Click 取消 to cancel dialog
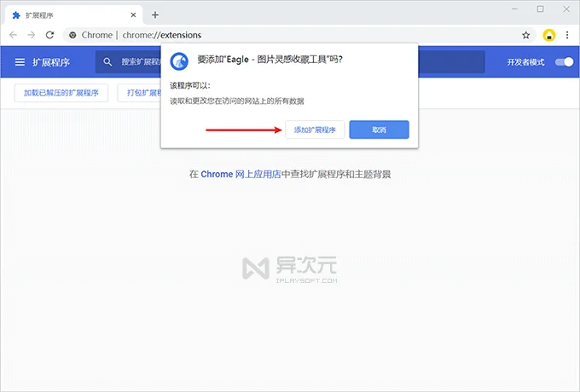This screenshot has width=580, height=392. (380, 130)
